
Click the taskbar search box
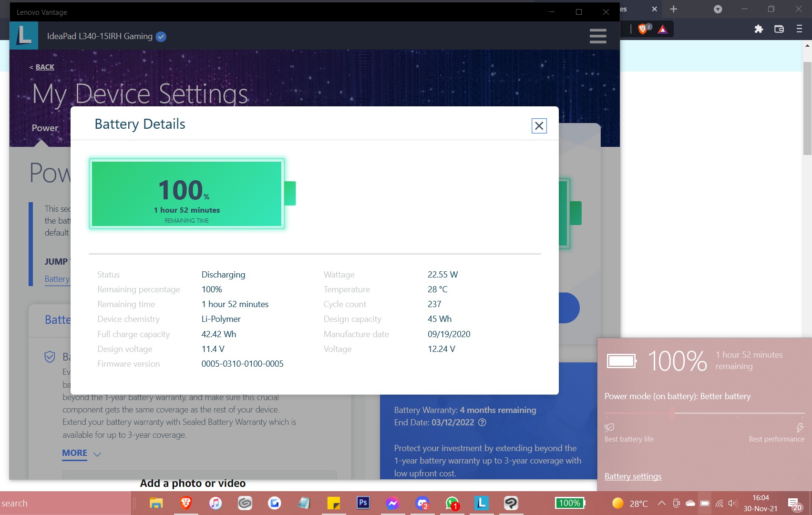tap(65, 503)
